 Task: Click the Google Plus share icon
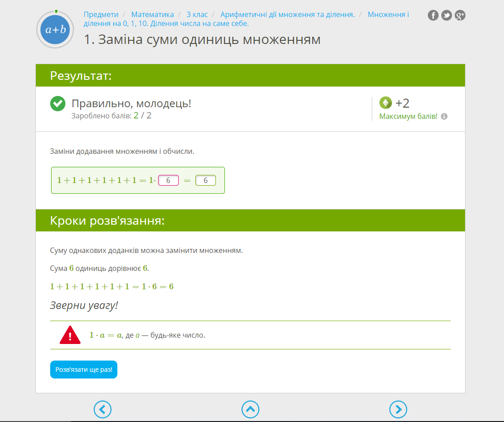pyautogui.click(x=460, y=16)
